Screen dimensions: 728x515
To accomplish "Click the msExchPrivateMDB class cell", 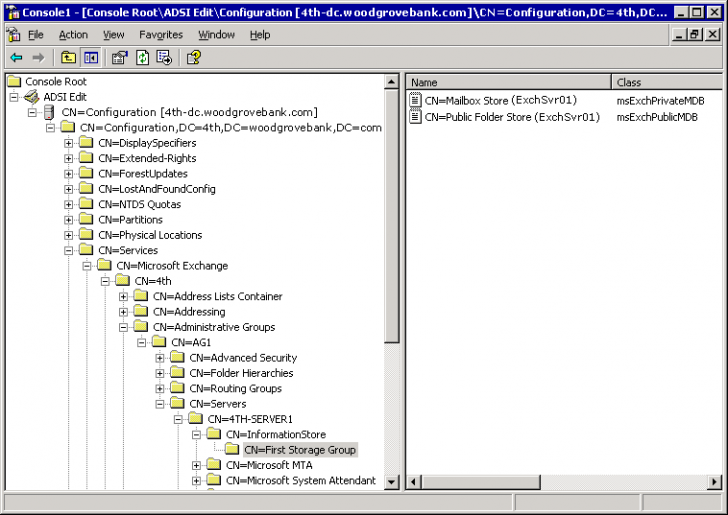I will (660, 101).
